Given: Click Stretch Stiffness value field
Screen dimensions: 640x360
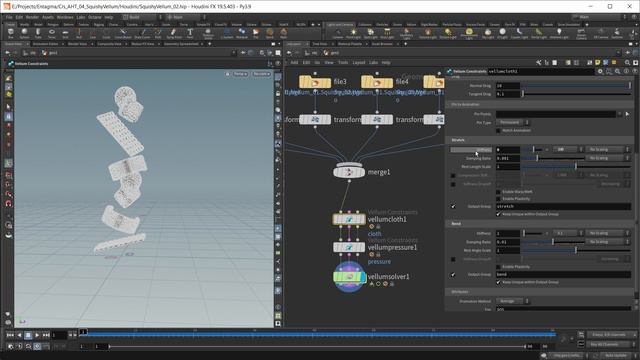Looking at the screenshot, I should 508,149.
